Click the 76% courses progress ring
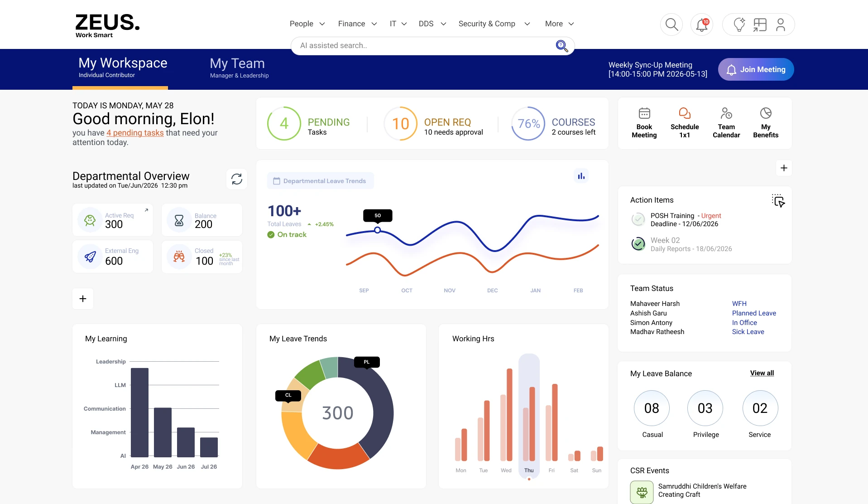The height and width of the screenshot is (504, 868). coord(528,123)
